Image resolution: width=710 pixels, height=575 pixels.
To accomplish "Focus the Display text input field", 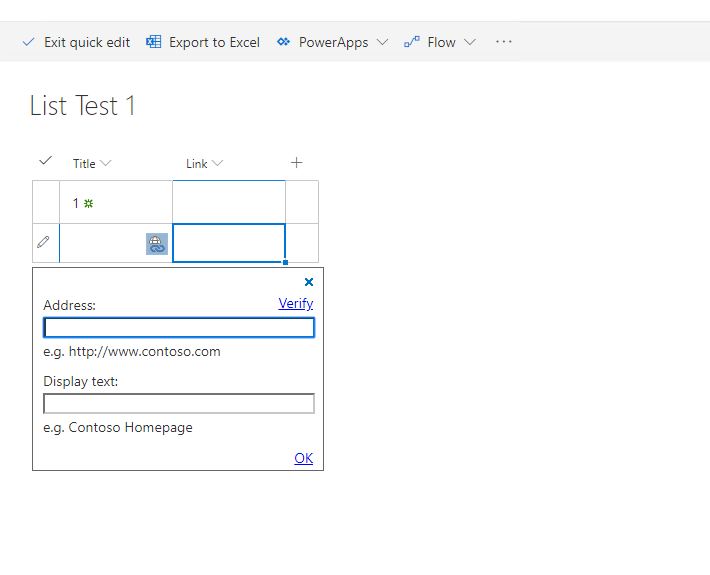I will 179,403.
